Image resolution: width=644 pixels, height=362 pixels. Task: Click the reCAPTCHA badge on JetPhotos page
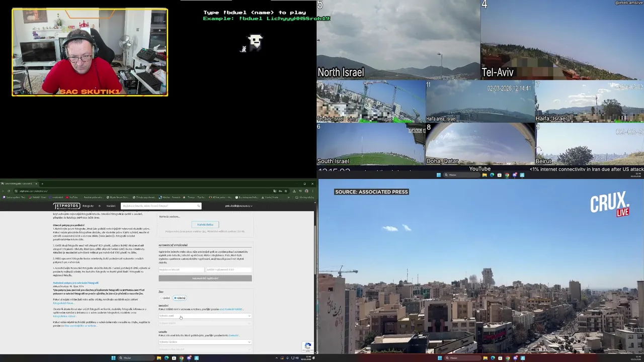click(x=308, y=346)
